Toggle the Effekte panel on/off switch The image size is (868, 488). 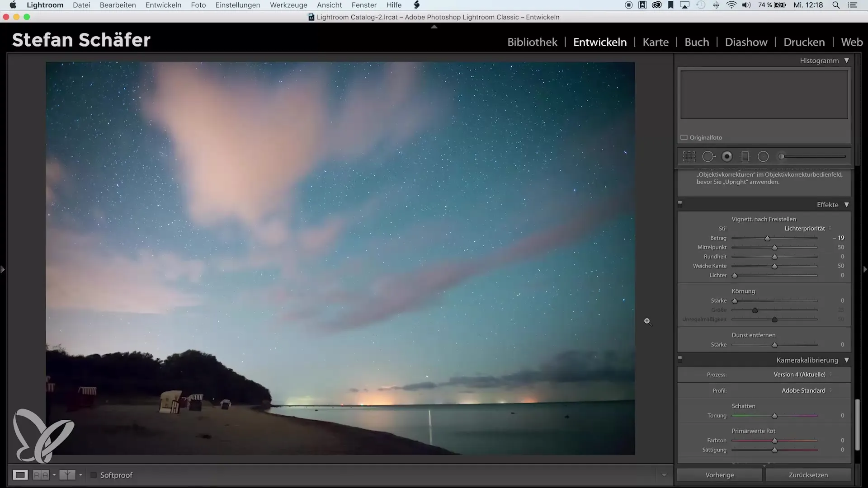[x=680, y=203]
